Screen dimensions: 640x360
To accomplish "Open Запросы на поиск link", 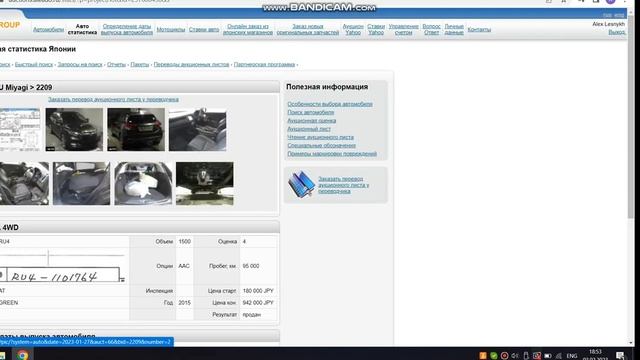I will click(80, 64).
